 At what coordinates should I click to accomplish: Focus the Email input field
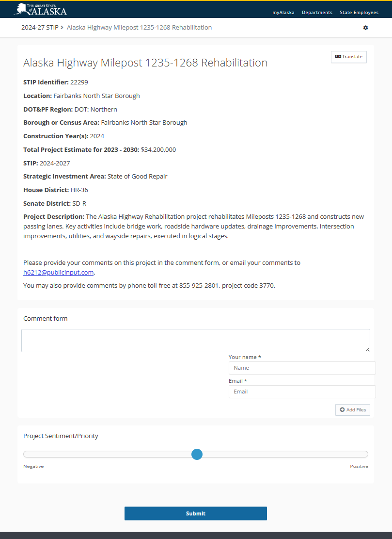[302, 392]
